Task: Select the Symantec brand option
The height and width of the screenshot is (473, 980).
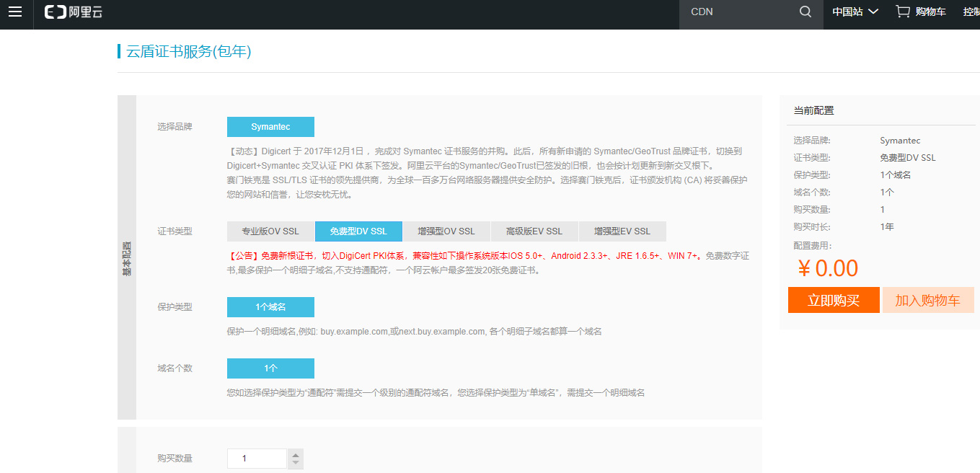Action: click(x=270, y=127)
